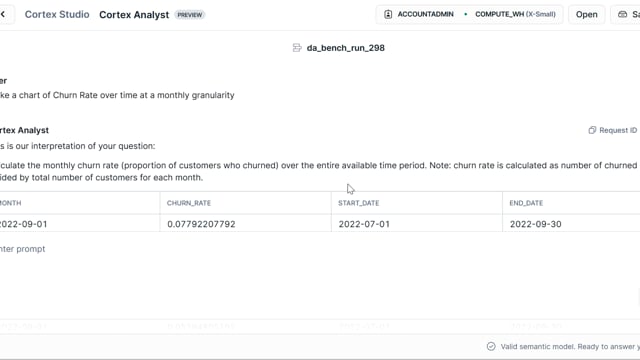
Task: Select the 2022-09-30 end date cell
Action: (x=571, y=224)
